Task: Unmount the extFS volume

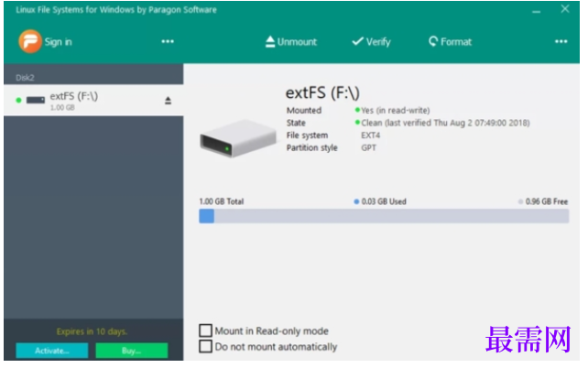Action: click(291, 41)
